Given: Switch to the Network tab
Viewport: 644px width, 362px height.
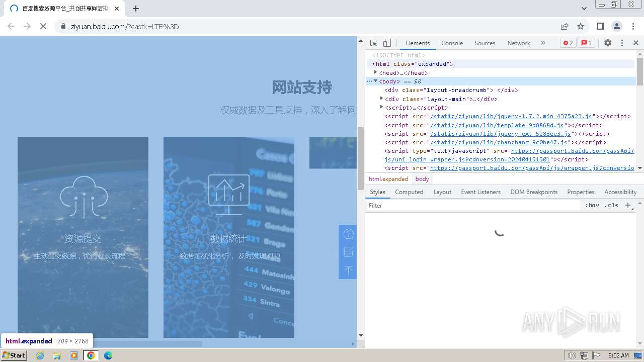Looking at the screenshot, I should pos(519,43).
